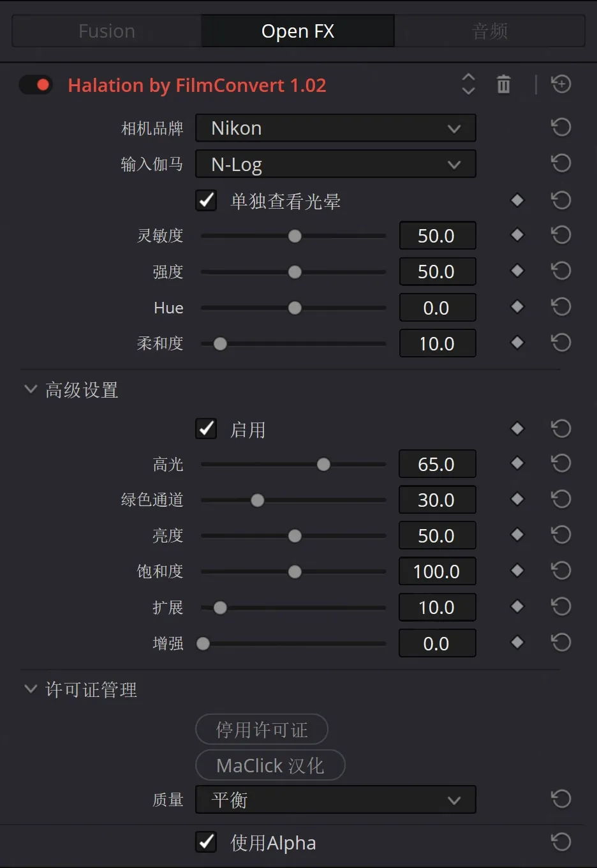The image size is (597, 868).
Task: Add keyframe for 饱和度 parameter
Action: [x=517, y=571]
